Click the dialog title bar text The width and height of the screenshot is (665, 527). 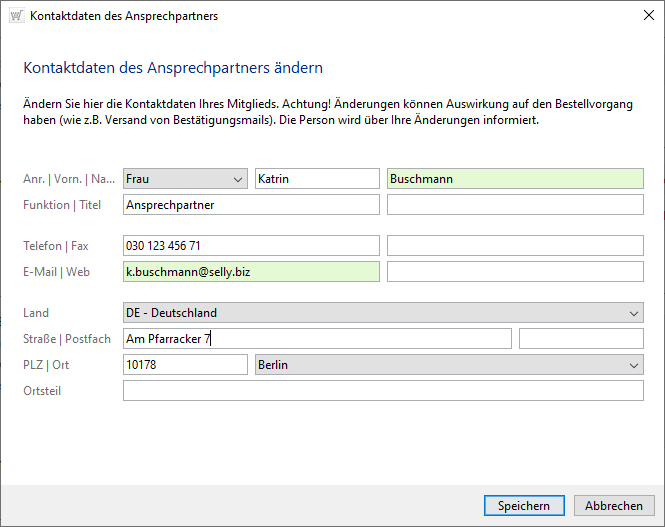click(124, 16)
